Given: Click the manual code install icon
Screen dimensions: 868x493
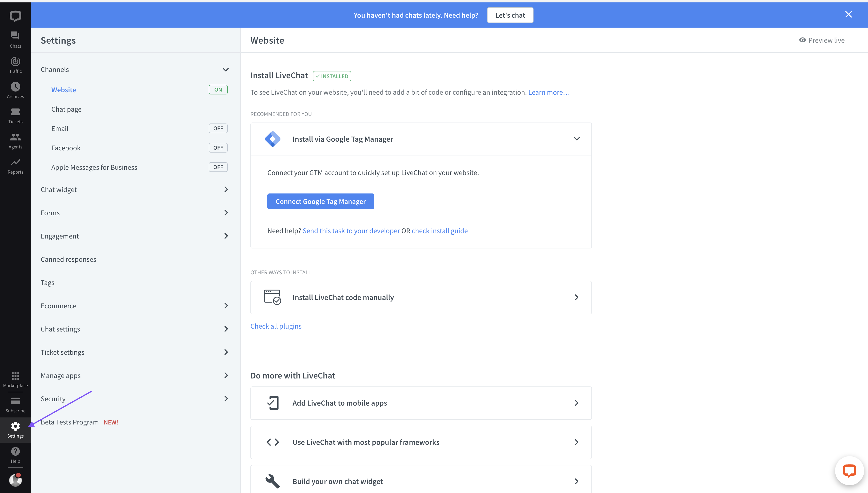Looking at the screenshot, I should point(272,297).
